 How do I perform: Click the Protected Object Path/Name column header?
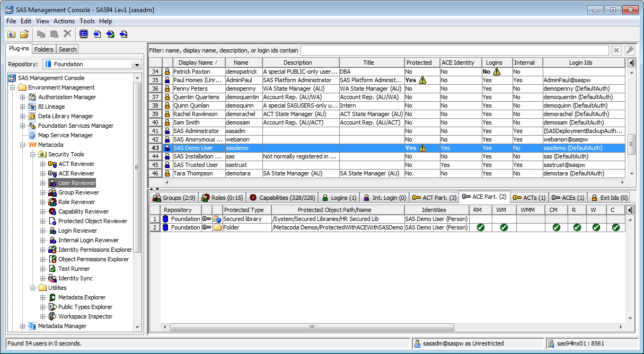pyautogui.click(x=337, y=210)
